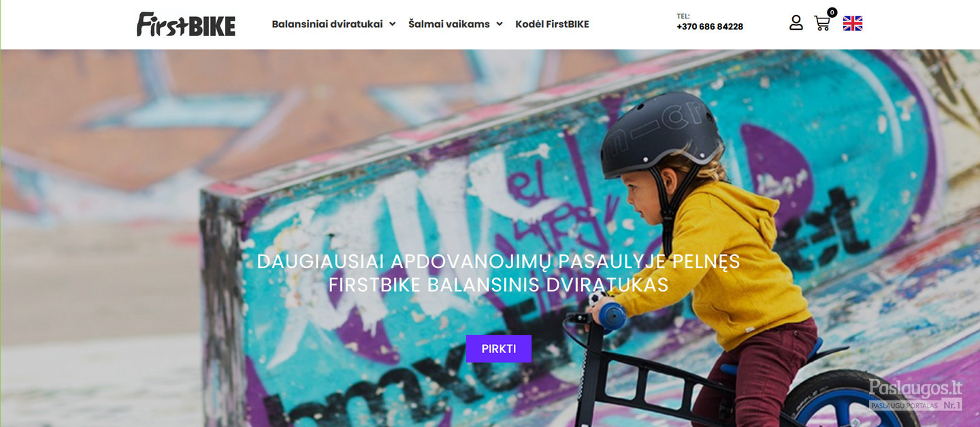
Task: Open the Šalmai vaikams menu
Action: click(449, 24)
